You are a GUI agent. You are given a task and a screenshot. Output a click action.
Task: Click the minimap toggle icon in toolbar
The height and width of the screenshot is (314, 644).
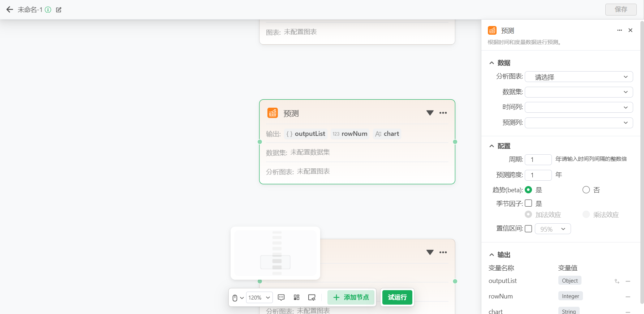[x=312, y=297]
